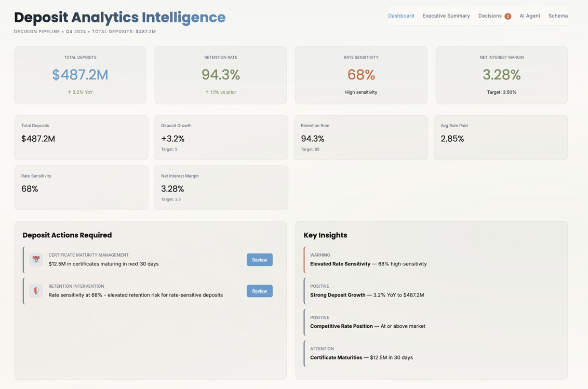Screen dimensions: 588x389
Task: Switch to the Executive Summary tab
Action: pos(446,16)
